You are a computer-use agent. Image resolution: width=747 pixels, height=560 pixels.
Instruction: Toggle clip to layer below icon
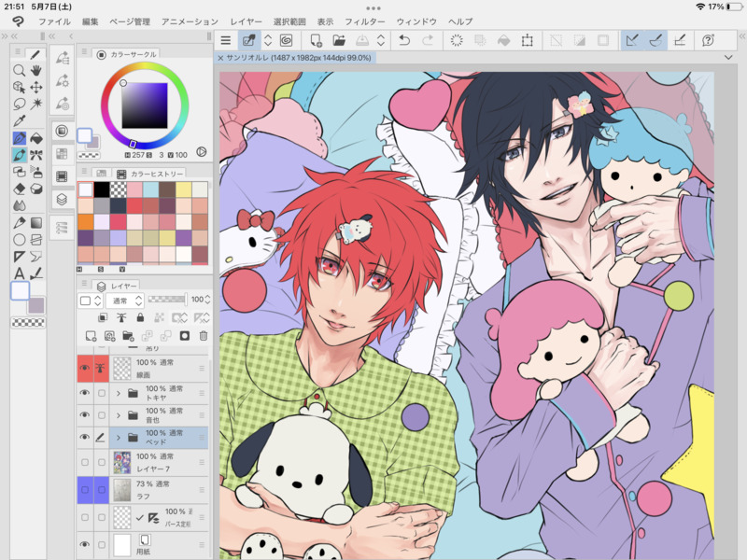click(x=103, y=317)
